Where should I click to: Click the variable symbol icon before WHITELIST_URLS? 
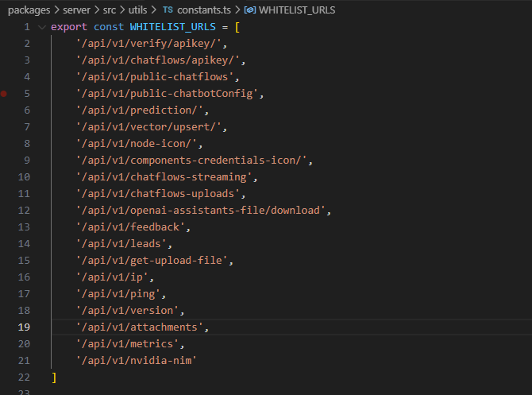tap(250, 10)
